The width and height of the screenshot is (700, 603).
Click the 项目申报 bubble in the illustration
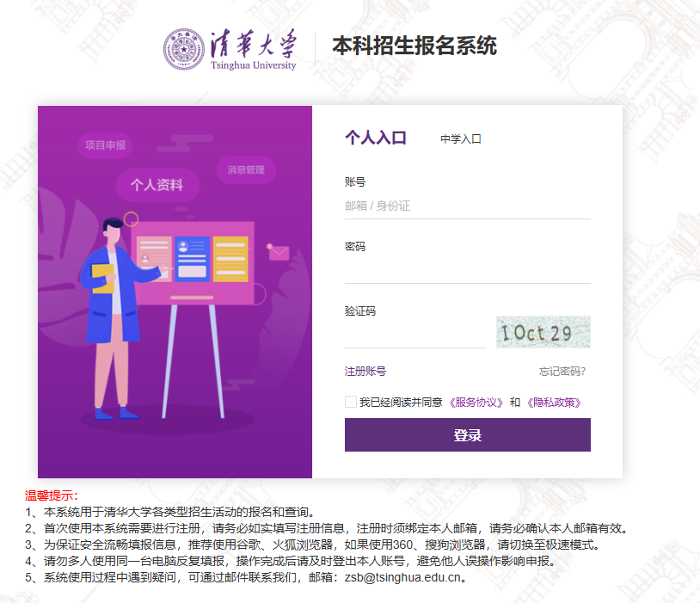coord(106,145)
